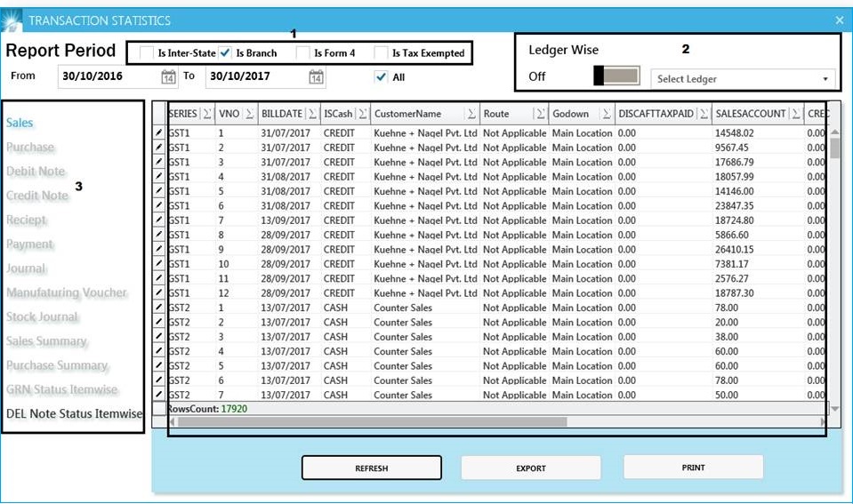This screenshot has height=504, width=853.
Task: Click the sigma icon on SALESACCOUNT column
Action: [796, 114]
